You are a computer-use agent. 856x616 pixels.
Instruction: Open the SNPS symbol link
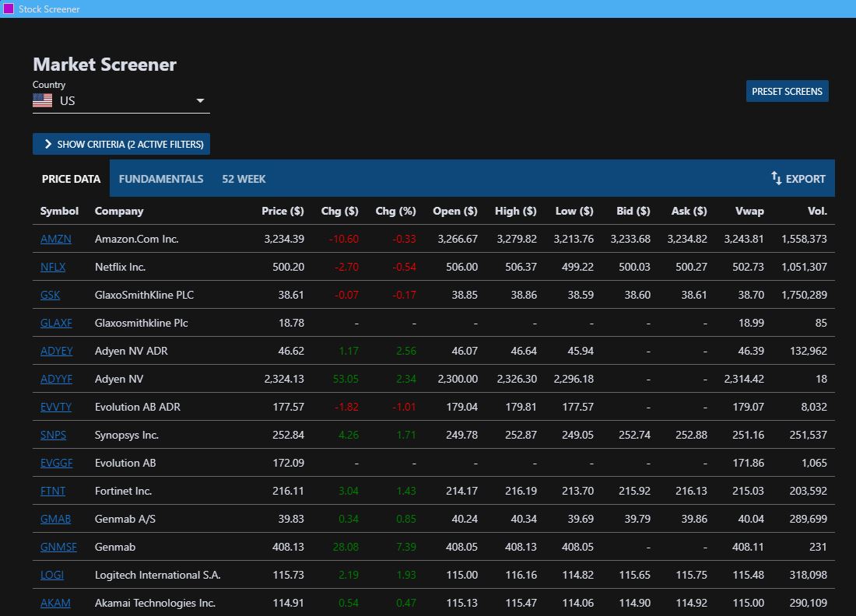click(x=53, y=435)
